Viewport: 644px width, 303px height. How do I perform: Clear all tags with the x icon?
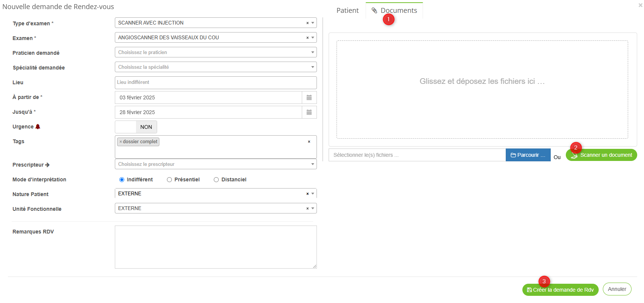pyautogui.click(x=309, y=142)
